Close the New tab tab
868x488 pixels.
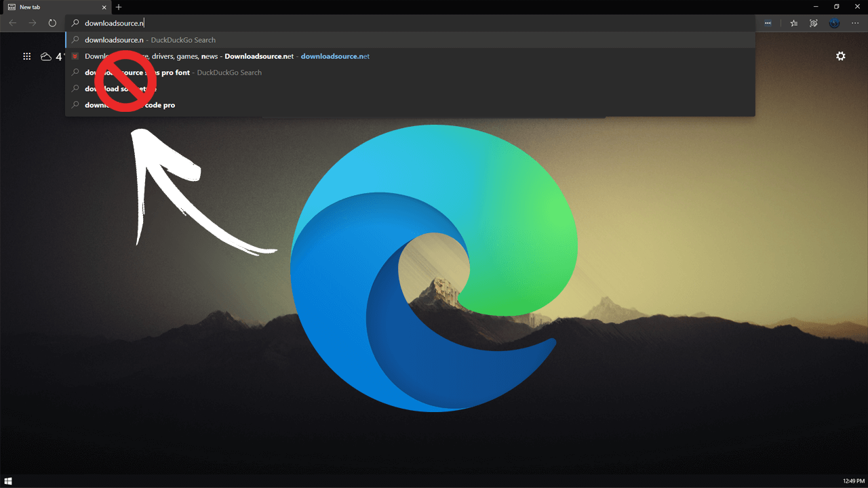104,7
